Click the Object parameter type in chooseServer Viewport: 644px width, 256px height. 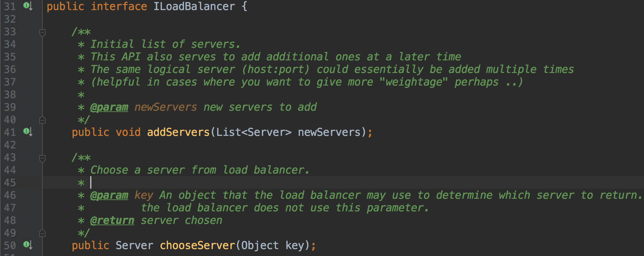pyautogui.click(x=260, y=246)
